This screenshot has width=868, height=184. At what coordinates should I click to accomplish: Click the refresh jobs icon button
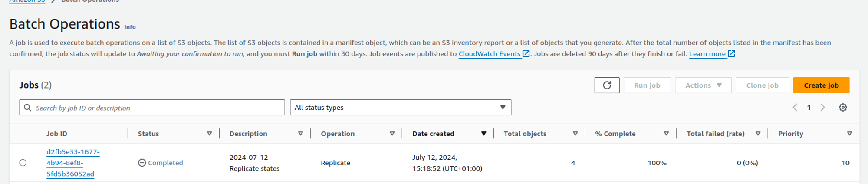coord(607,85)
